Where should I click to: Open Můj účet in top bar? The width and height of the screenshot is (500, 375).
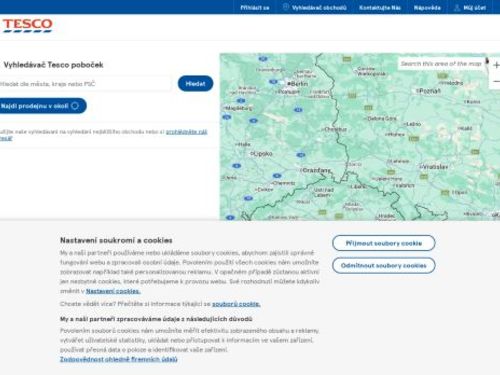point(475,8)
